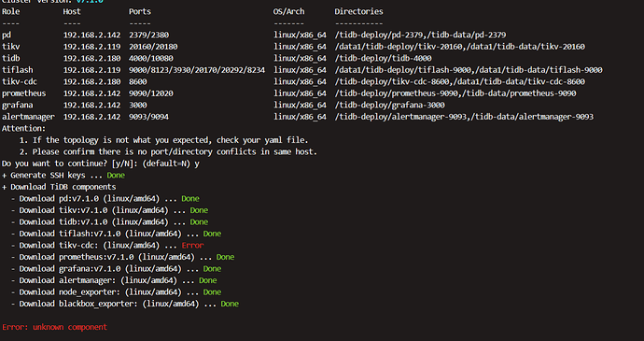Click the red 'Error: unknown component' message
This screenshot has height=341, width=644.
pyautogui.click(x=55, y=327)
